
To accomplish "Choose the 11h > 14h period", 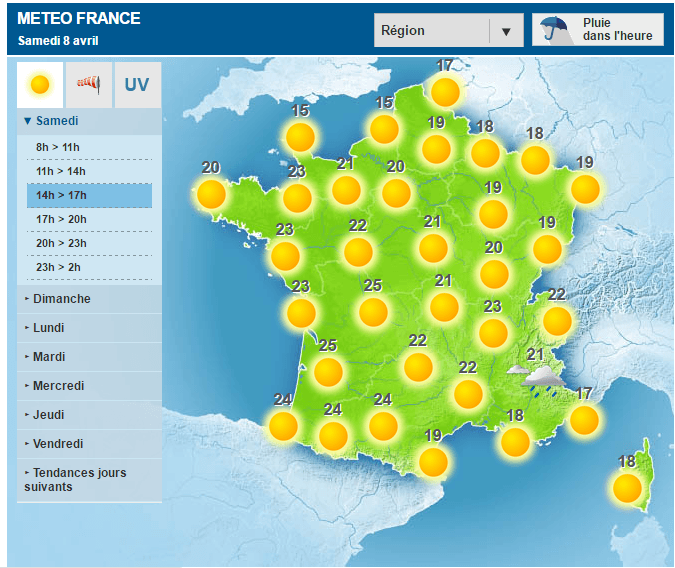I will pos(61,172).
